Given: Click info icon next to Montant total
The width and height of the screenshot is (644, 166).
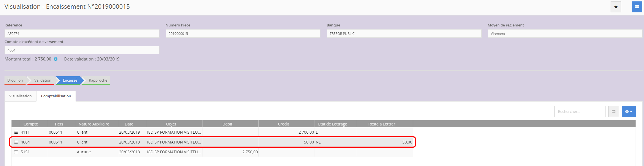Looking at the screenshot, I should tap(56, 59).
